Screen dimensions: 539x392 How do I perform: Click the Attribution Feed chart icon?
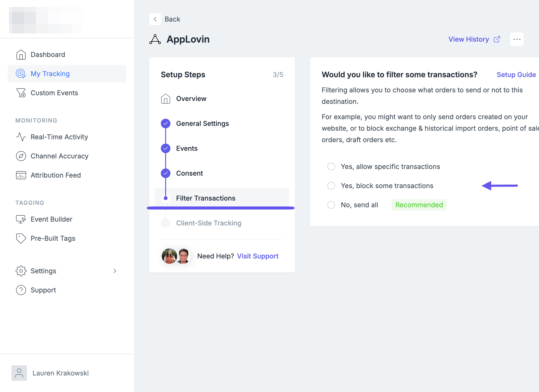click(21, 175)
